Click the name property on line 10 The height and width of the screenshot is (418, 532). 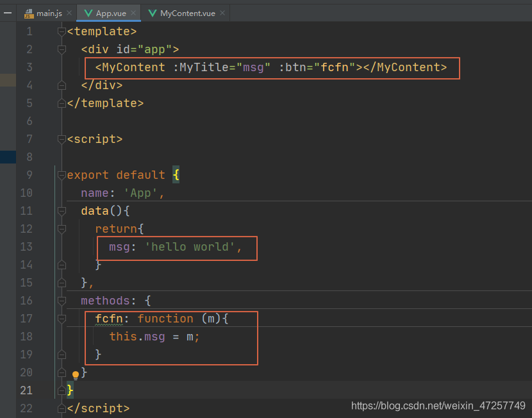(95, 193)
